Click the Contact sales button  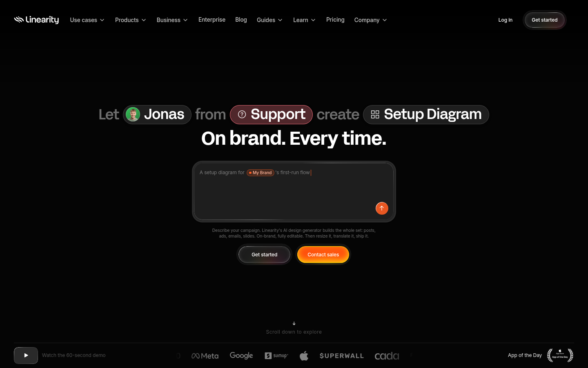click(323, 254)
